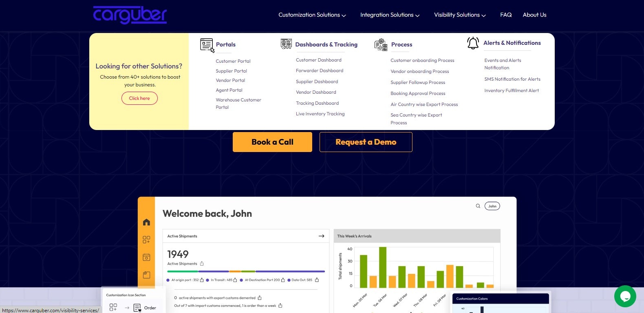Viewport: 644px width, 313px height.
Task: Click the Carguber logo
Action: point(130,15)
